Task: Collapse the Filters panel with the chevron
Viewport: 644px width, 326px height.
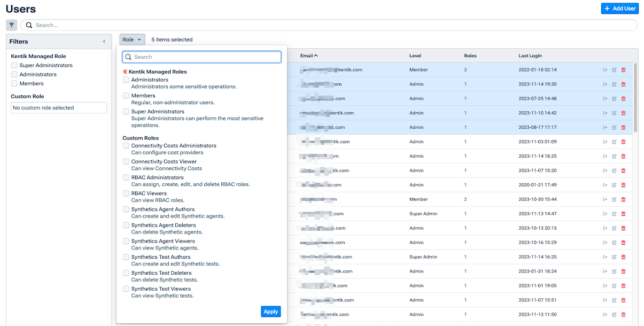Action: [x=104, y=42]
